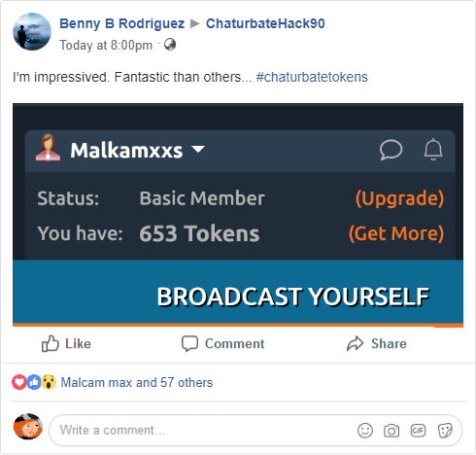Screen dimensions: 476x455
Task: Click the BROADCAST YOURSELF banner
Action: [x=238, y=293]
